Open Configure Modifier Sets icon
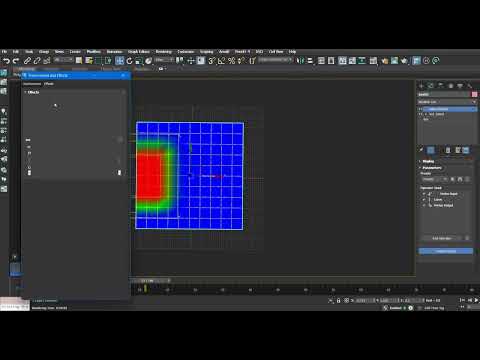 tap(466, 150)
